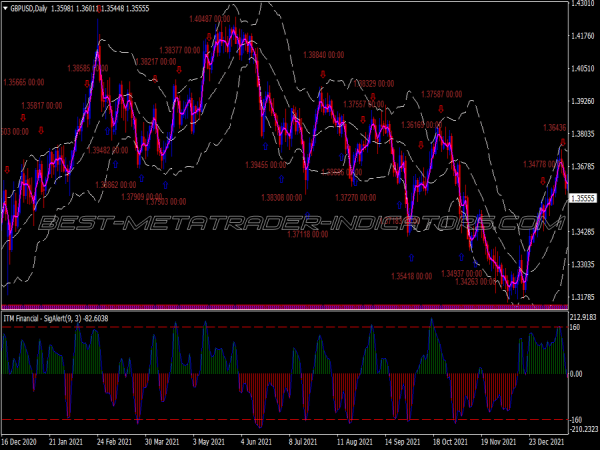Screen dimensions: 600x450
Task: Select the 1.38840 00:00 signal label
Action: 324,55
